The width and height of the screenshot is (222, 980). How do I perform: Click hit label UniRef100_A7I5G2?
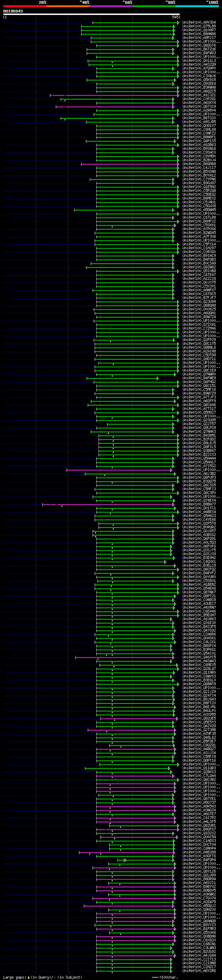tap(199, 466)
